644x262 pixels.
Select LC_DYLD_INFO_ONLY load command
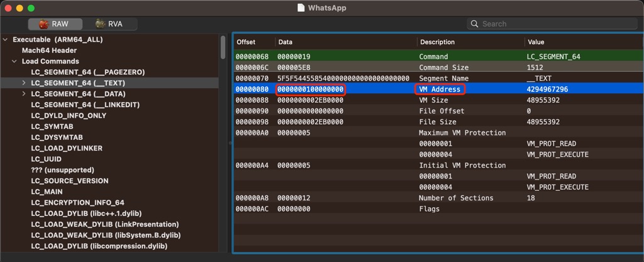click(x=69, y=116)
